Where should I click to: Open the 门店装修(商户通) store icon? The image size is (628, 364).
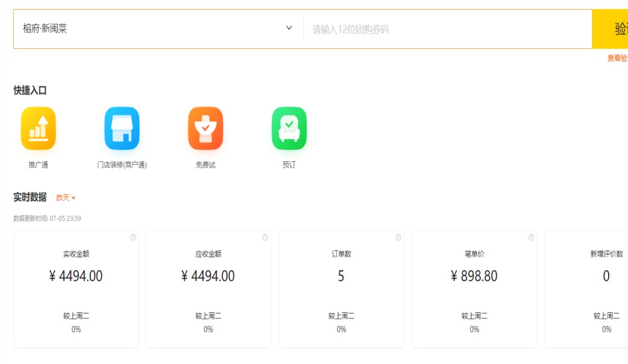122,128
